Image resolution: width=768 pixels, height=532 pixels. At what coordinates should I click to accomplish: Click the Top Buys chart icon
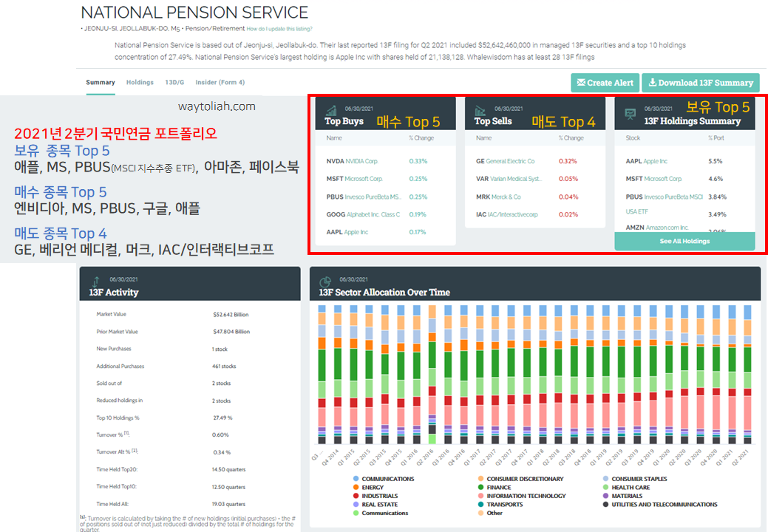[331, 111]
